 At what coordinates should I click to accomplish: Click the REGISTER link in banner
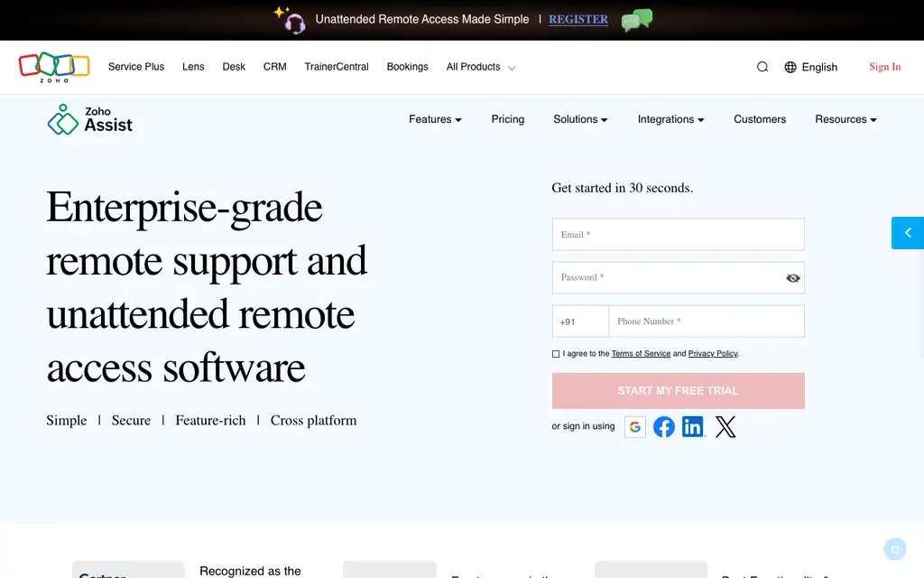point(578,20)
